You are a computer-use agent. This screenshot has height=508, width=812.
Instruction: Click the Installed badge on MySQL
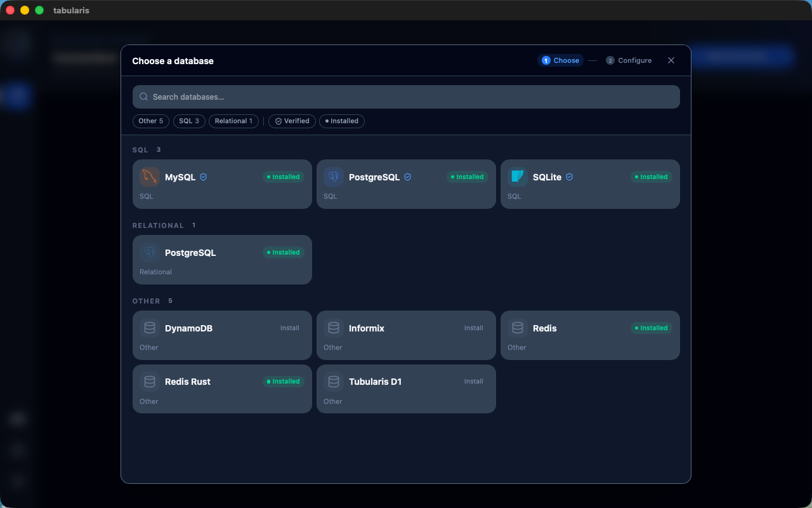(284, 177)
